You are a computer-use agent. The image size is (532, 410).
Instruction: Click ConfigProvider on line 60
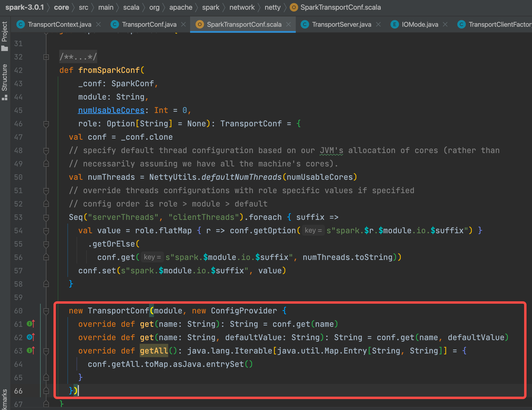point(244,311)
